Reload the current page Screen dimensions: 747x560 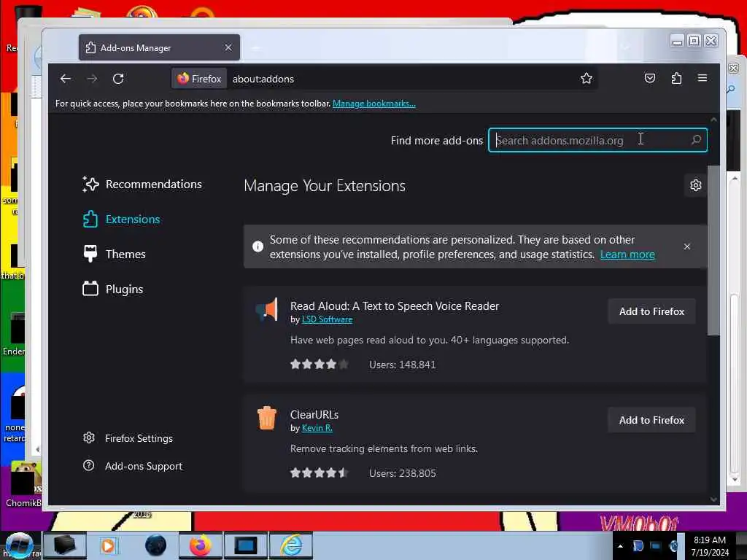click(118, 79)
